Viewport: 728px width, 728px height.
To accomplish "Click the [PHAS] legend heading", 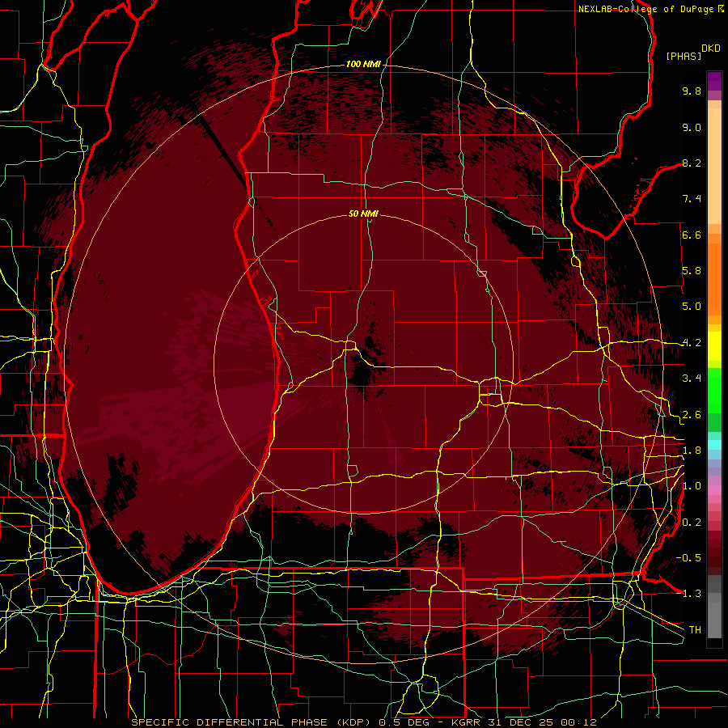I will coord(684,56).
